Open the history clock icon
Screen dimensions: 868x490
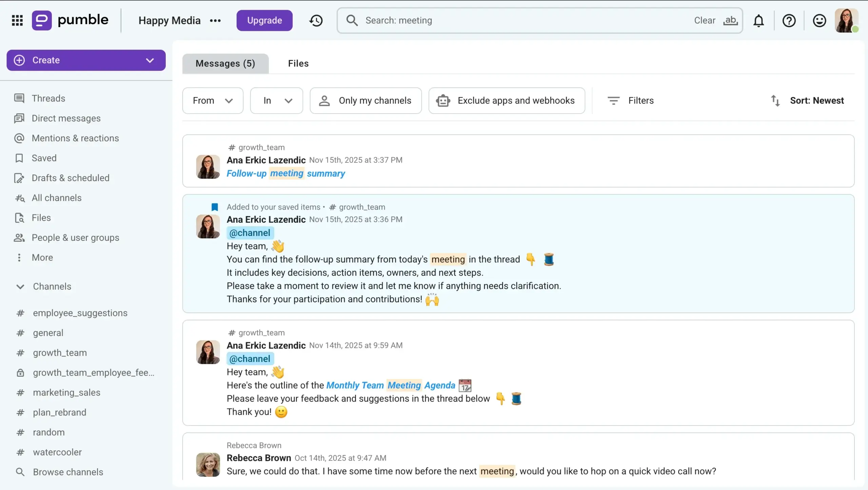coord(316,20)
